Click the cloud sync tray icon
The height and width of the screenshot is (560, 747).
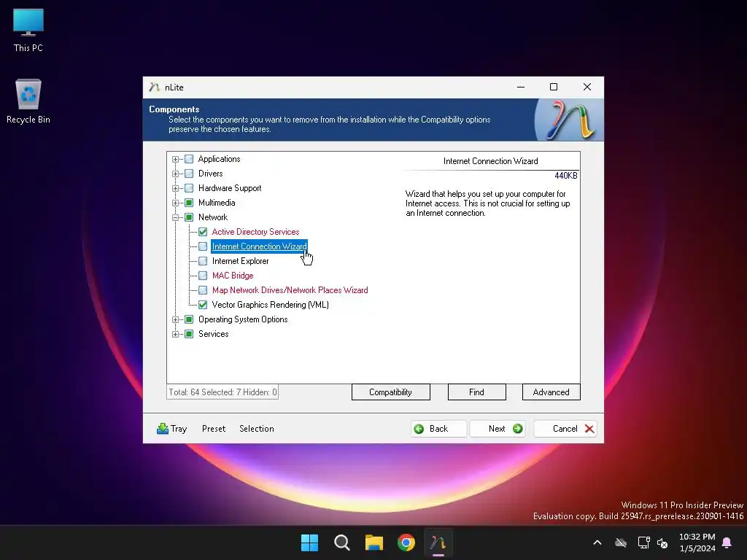[621, 542]
